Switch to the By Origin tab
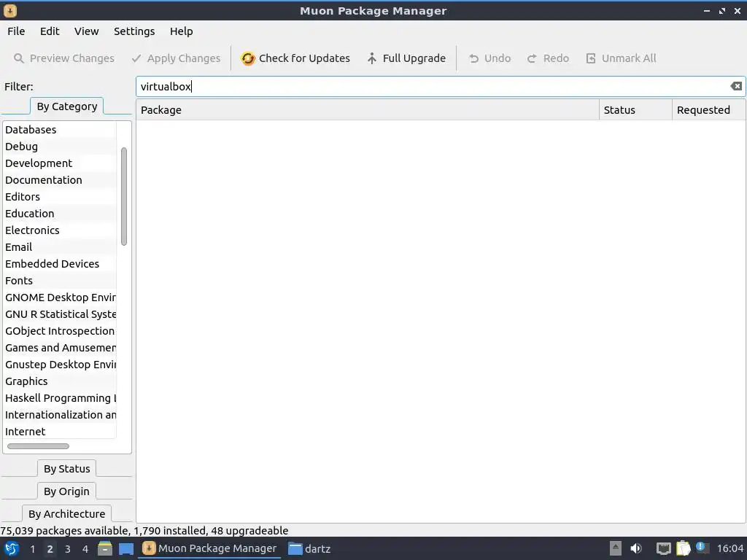 pyautogui.click(x=66, y=491)
